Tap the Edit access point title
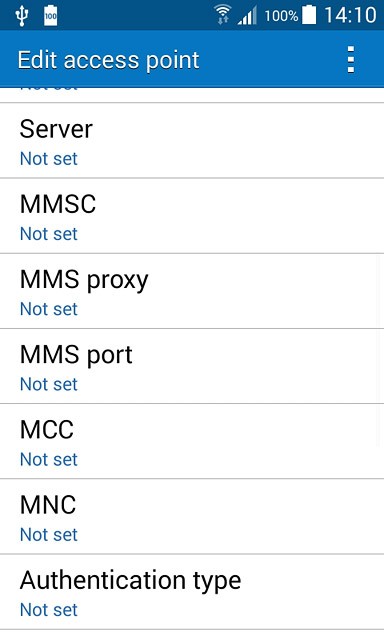The width and height of the screenshot is (384, 640). click(x=108, y=60)
